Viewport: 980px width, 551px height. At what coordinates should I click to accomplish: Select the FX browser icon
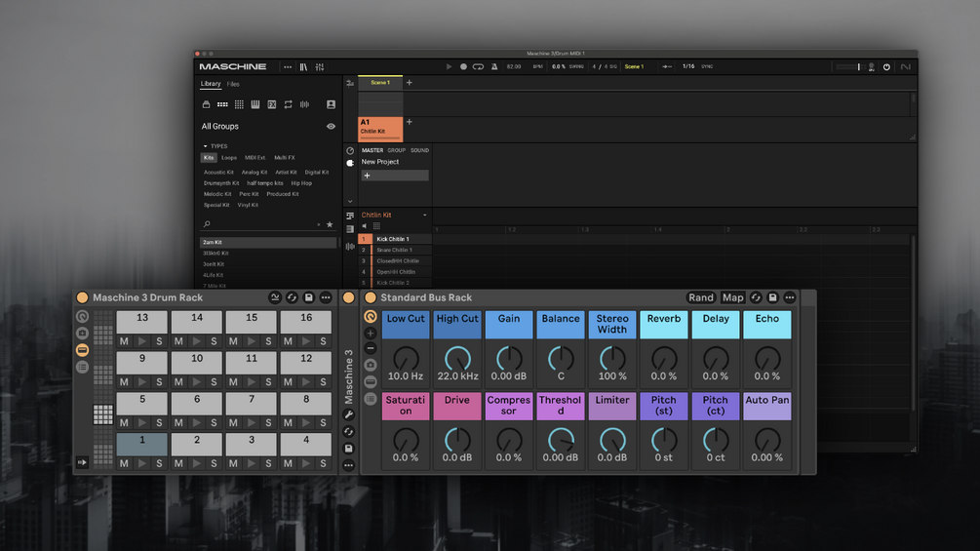pyautogui.click(x=272, y=104)
